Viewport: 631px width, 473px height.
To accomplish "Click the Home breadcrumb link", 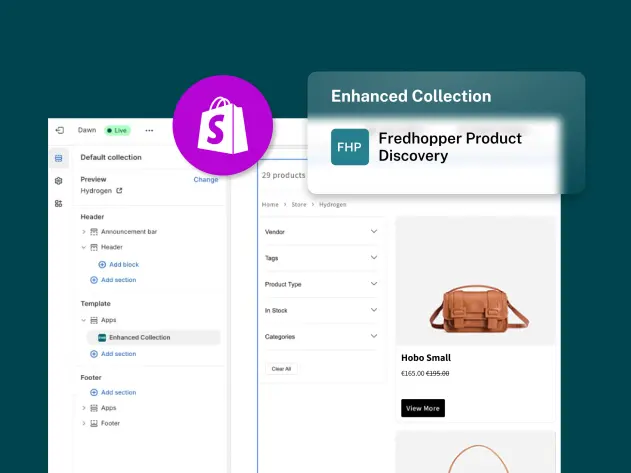I will pos(270,204).
